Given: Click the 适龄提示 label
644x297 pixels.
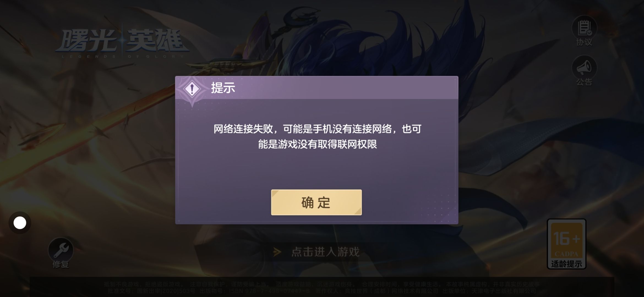Looking at the screenshot, I should click(x=566, y=264).
